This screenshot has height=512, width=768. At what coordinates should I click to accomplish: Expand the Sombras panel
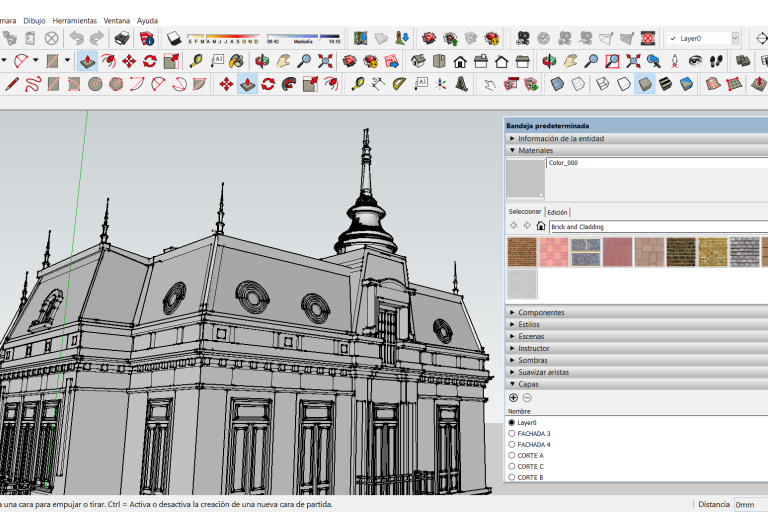tap(637, 360)
